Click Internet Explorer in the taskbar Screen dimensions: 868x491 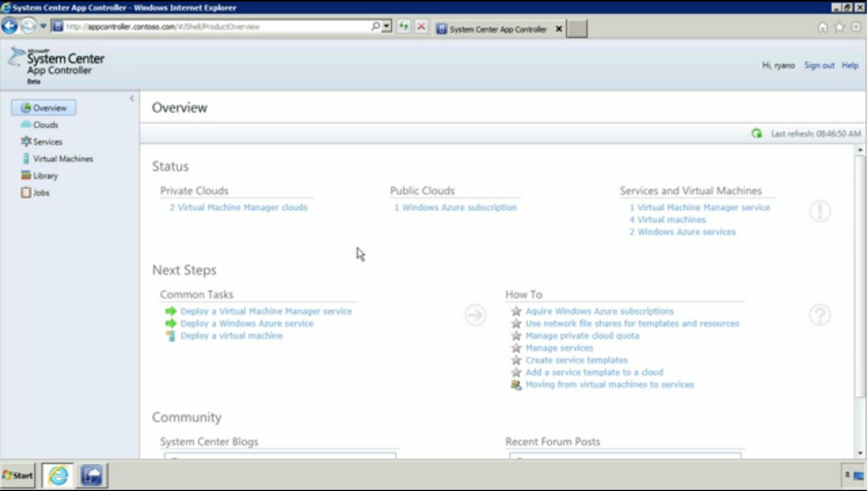[58, 476]
